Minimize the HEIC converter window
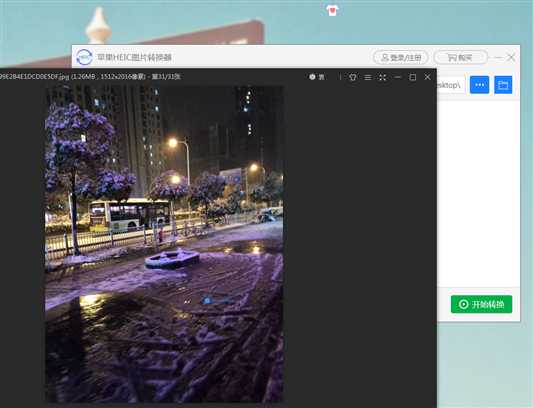 tap(499, 57)
